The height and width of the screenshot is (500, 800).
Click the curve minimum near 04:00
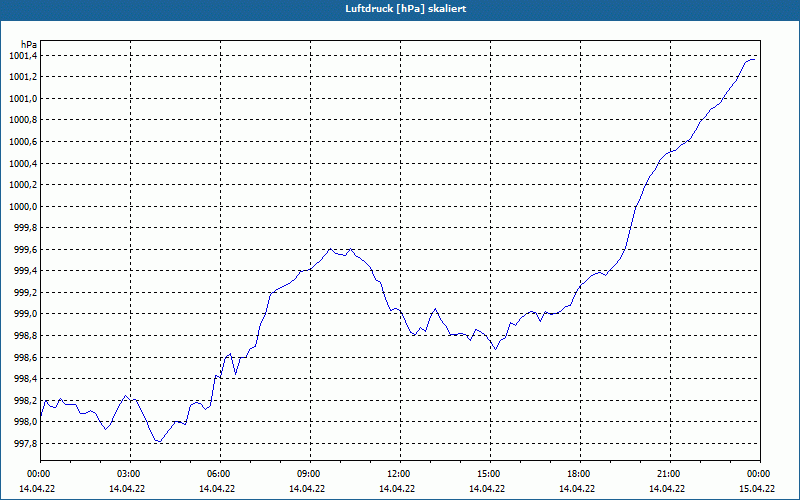pos(160,441)
